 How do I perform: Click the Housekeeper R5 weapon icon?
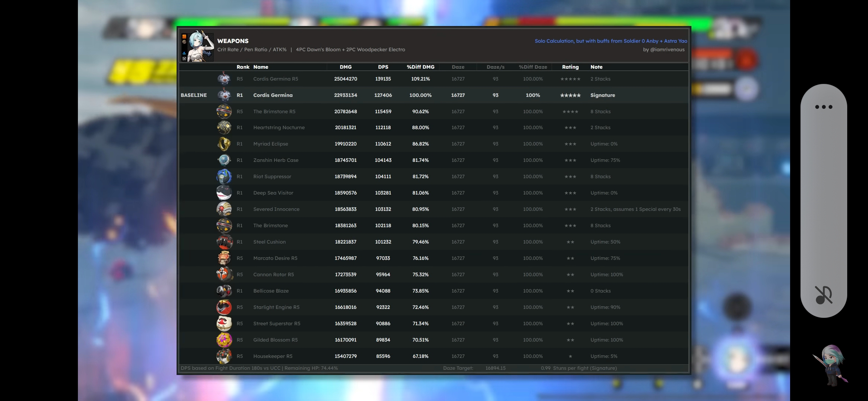(x=224, y=356)
